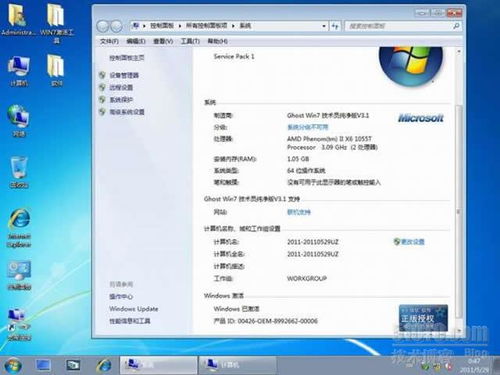Screen dimensions: 500x375
Task: Open the Tools menu
Action: tap(190, 41)
